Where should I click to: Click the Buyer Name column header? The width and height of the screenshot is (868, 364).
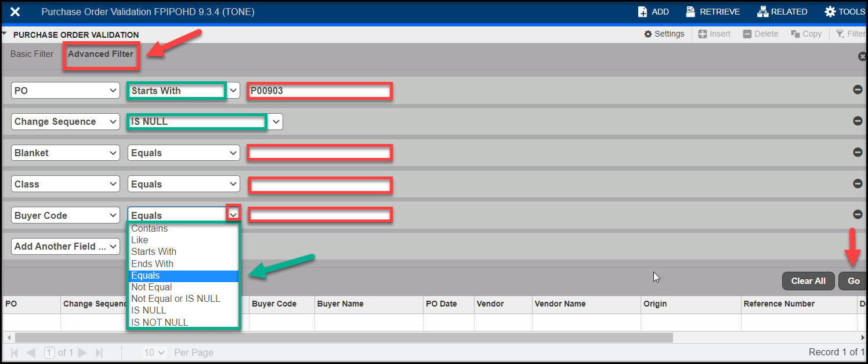pos(369,304)
